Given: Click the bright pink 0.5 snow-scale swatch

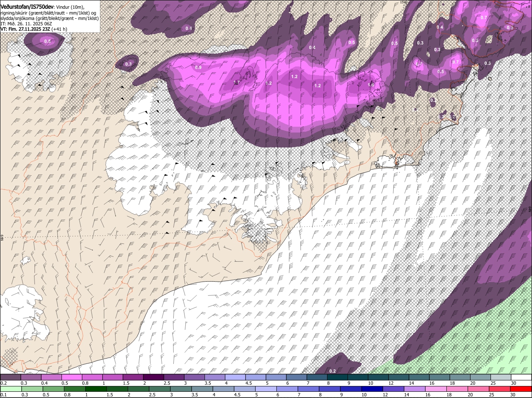Looking at the screenshot, I should coord(71,377).
